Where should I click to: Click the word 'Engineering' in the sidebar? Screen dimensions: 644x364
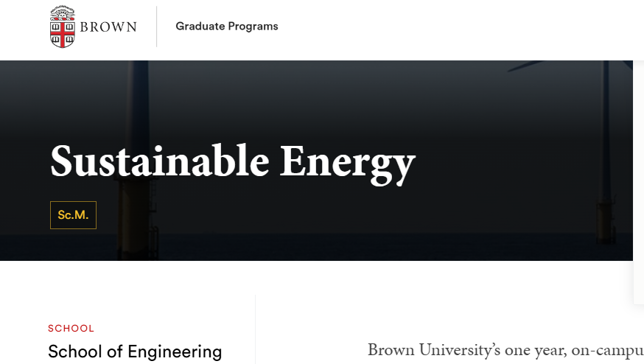pyautogui.click(x=175, y=351)
